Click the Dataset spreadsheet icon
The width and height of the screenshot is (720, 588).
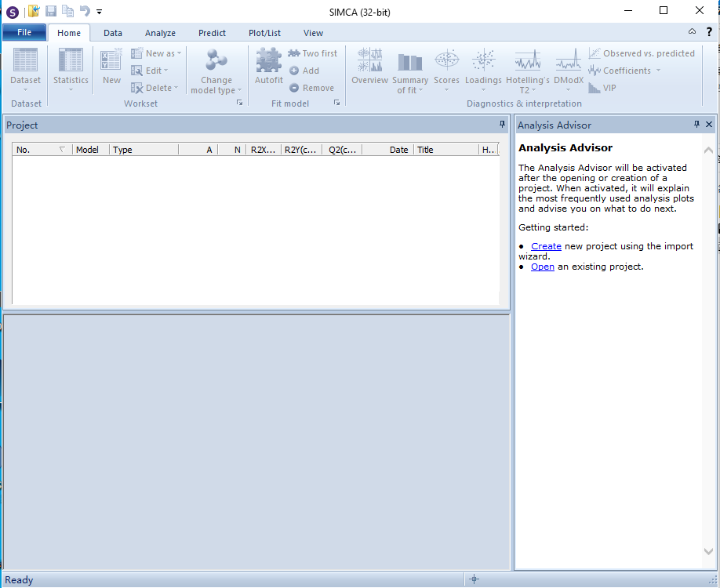click(x=25, y=60)
